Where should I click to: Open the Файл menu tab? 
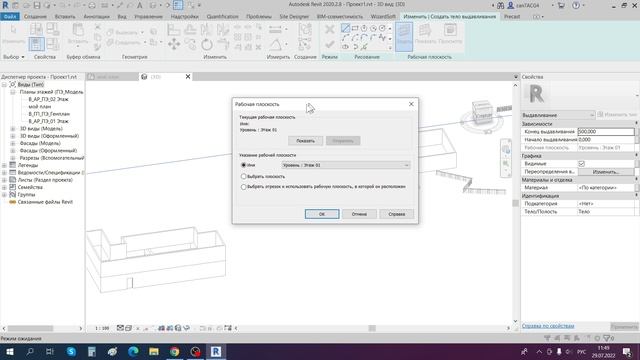[x=10, y=17]
